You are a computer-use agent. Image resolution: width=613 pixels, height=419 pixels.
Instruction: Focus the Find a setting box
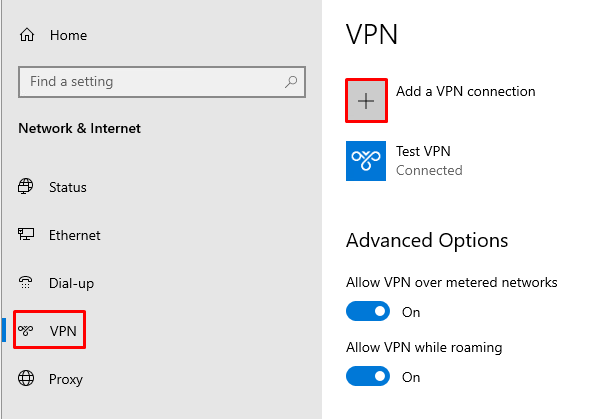click(x=150, y=81)
